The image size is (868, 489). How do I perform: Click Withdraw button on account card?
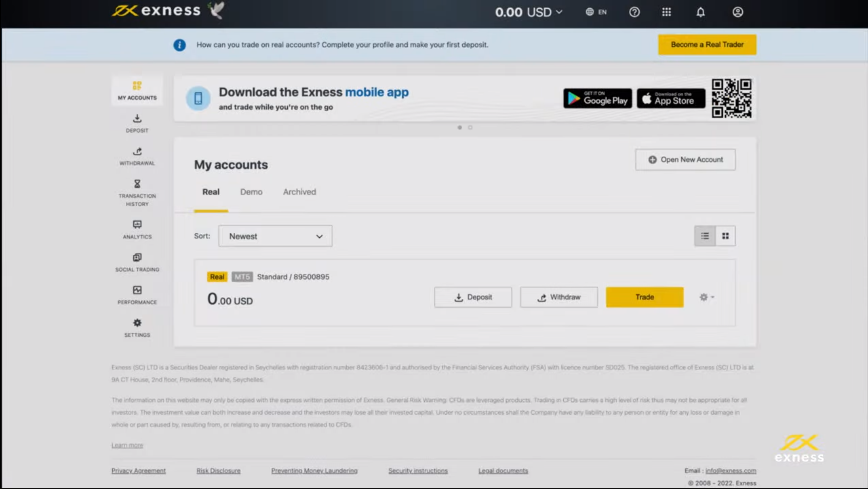(559, 297)
